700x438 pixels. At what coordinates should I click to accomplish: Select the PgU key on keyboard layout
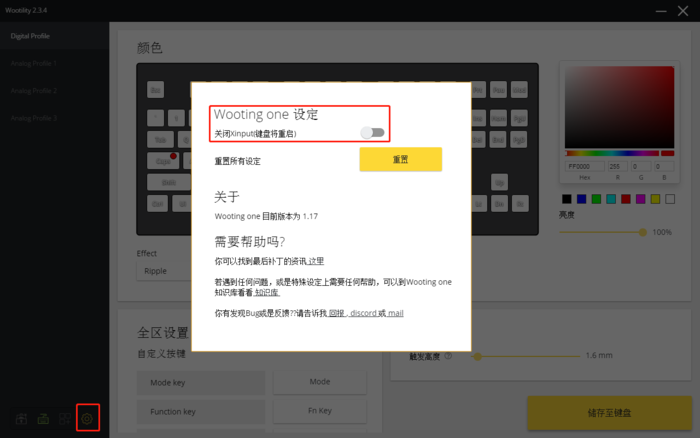click(519, 118)
